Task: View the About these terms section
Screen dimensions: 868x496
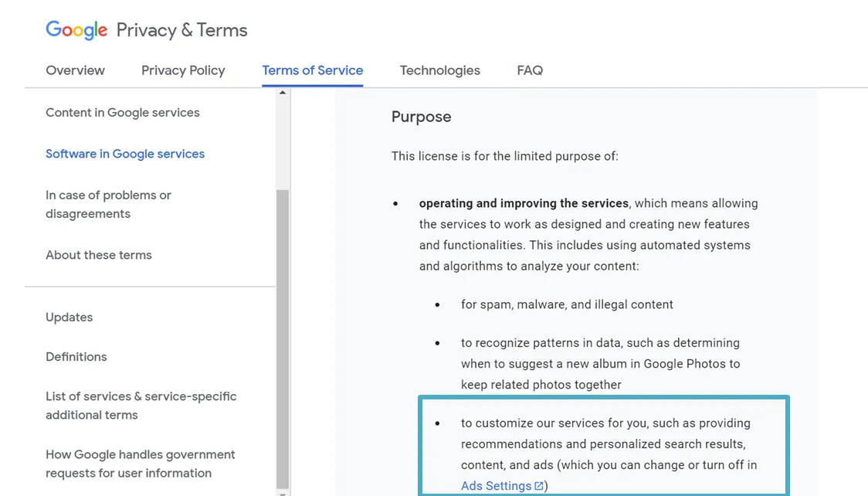Action: [99, 254]
